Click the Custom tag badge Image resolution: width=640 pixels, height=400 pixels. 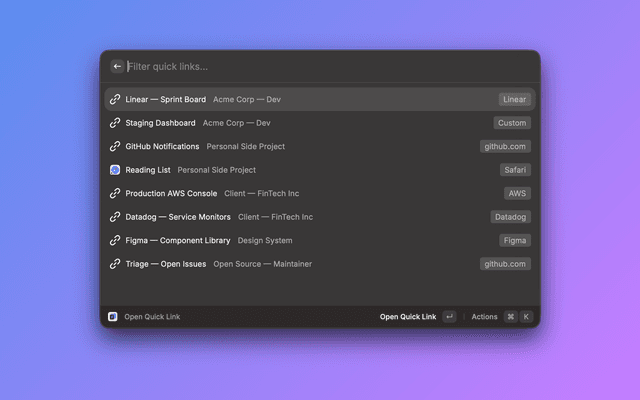tap(512, 123)
